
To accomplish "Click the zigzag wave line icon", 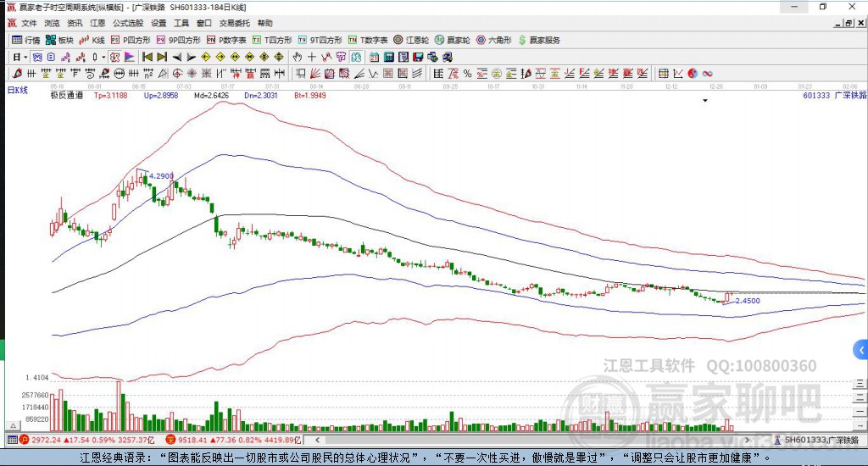I will click(x=373, y=73).
